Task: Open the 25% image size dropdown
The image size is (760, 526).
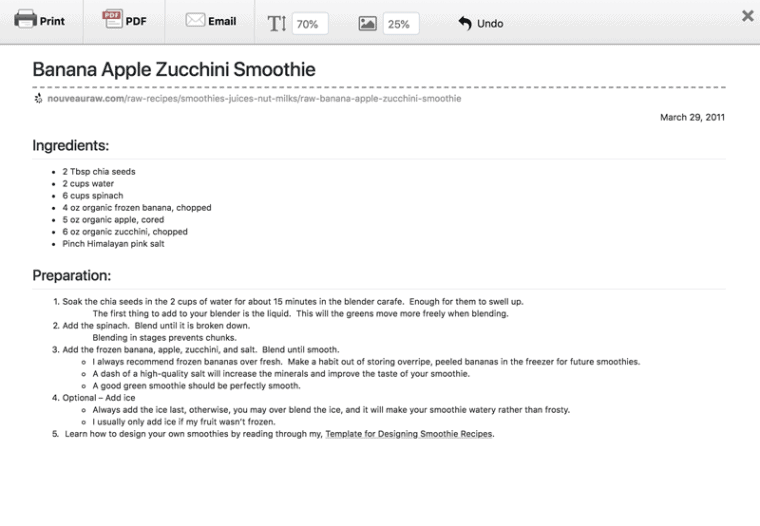Action: (x=400, y=24)
